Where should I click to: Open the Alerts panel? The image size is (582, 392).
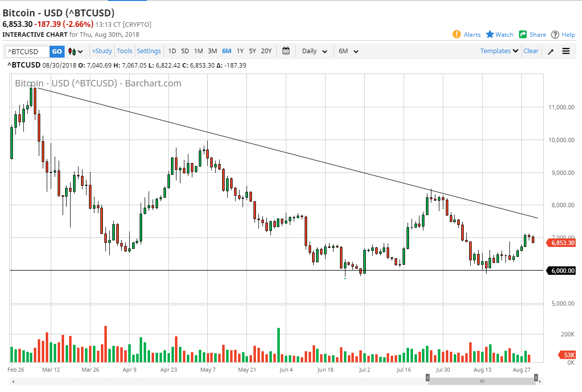[x=466, y=34]
